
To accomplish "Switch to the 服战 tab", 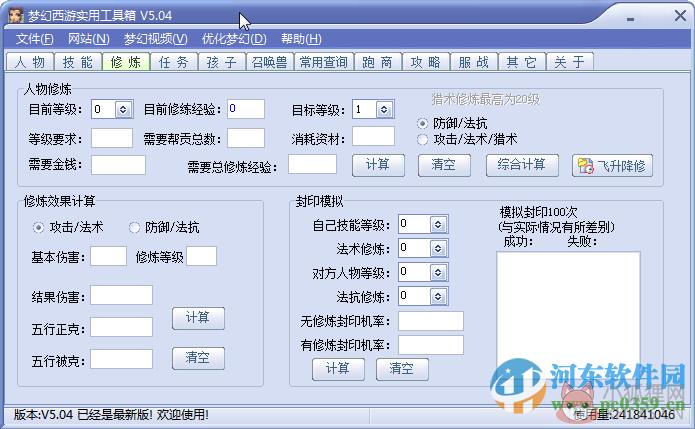I will click(x=473, y=62).
